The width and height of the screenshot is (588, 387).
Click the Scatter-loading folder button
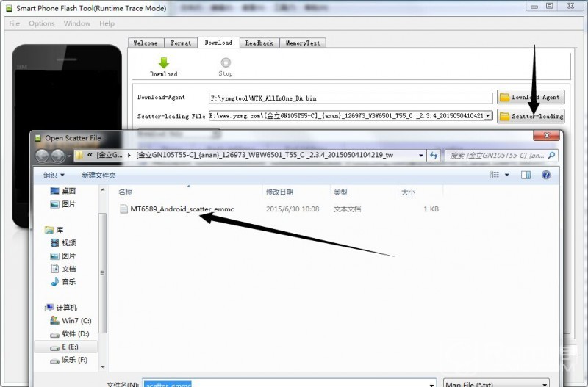[531, 116]
